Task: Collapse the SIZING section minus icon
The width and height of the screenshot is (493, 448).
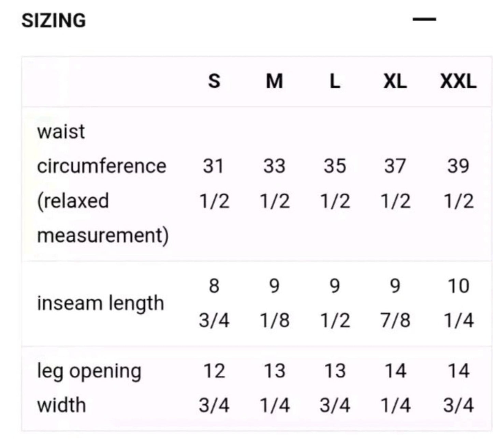Action: [x=424, y=19]
